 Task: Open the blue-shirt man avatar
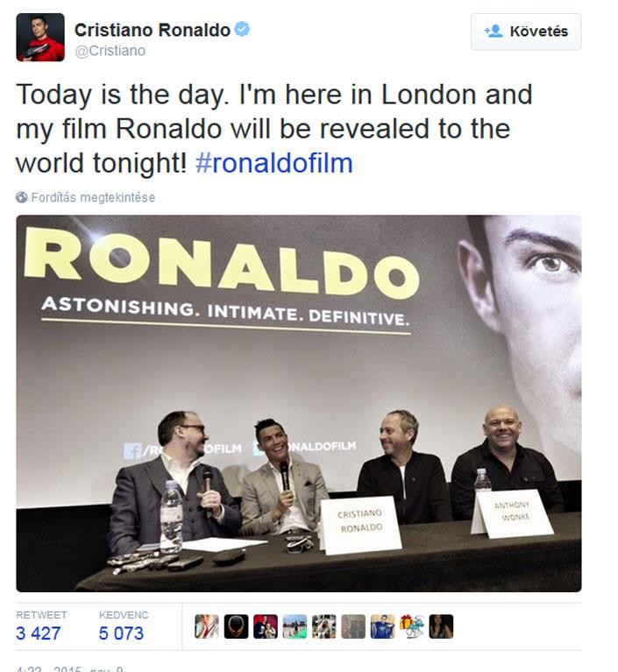pyautogui.click(x=382, y=626)
